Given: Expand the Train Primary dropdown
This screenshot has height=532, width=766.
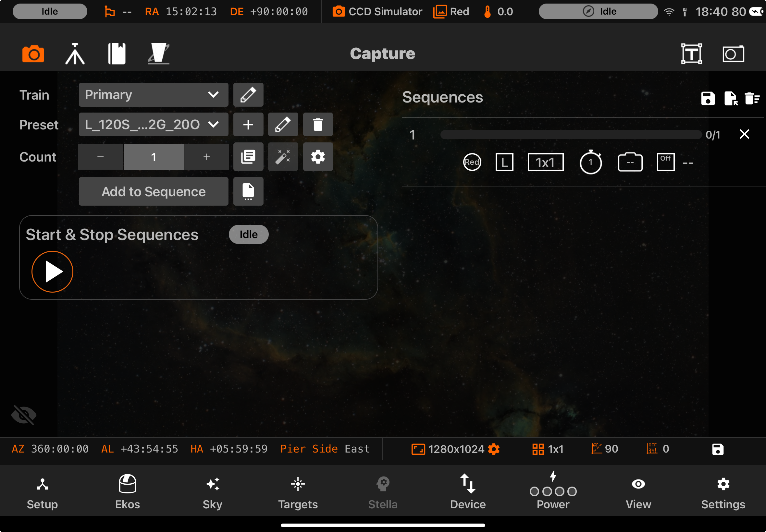Looking at the screenshot, I should [x=154, y=95].
